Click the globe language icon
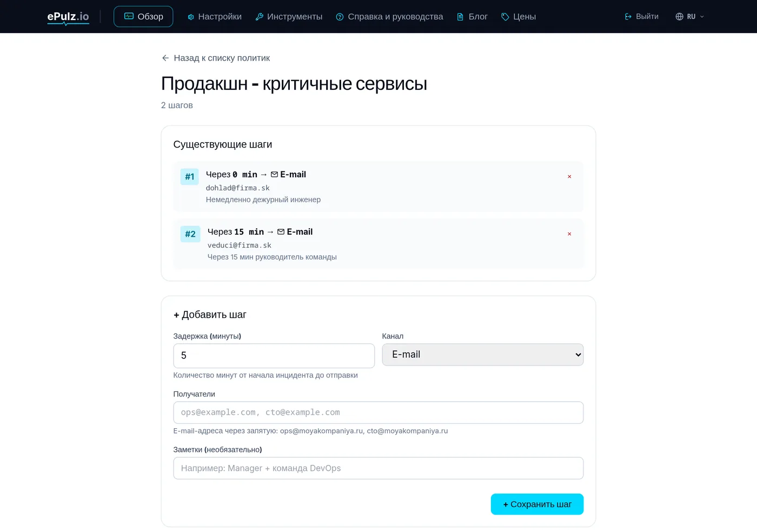757x532 pixels. coord(680,17)
